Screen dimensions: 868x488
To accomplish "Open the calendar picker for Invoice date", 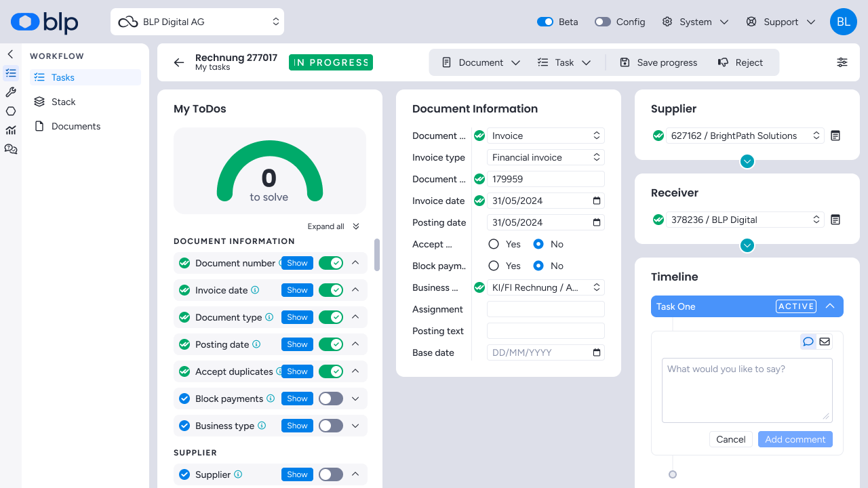I will [597, 201].
